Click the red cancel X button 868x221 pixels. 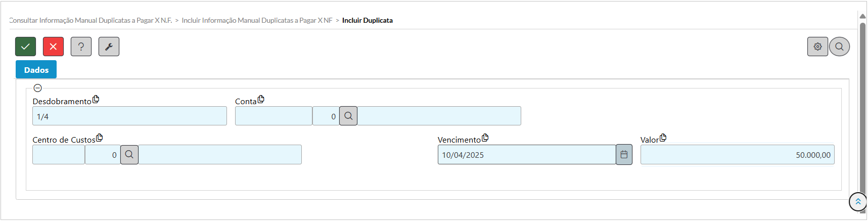pos(53,47)
